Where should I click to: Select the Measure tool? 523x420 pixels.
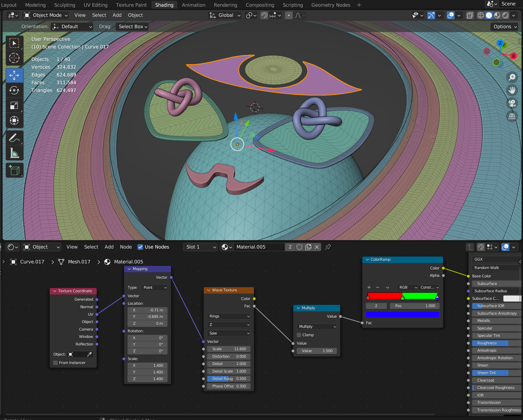14,153
